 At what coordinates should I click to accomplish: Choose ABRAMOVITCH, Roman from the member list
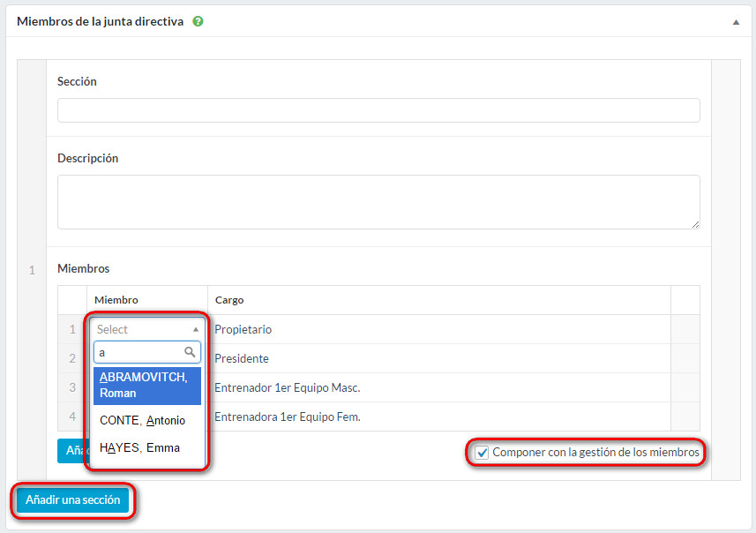tap(146, 385)
